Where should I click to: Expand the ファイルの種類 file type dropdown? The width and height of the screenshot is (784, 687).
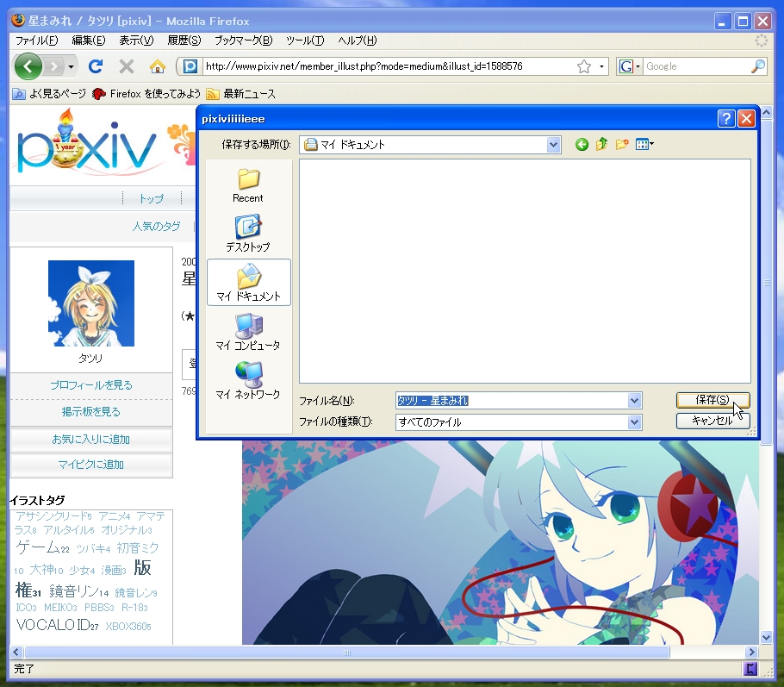(x=634, y=422)
